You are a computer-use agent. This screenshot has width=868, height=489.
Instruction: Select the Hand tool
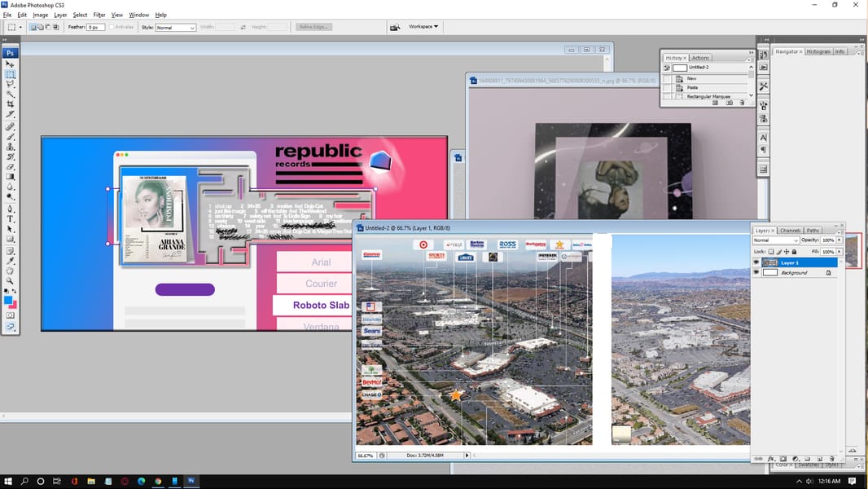tap(10, 271)
